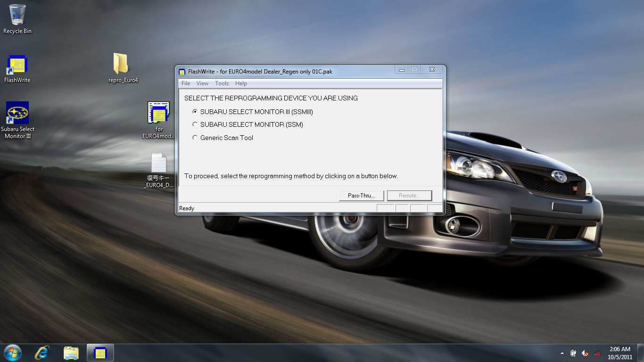Screen dimensions: 644x362
Task: Click the muted volume tray icon
Action: (x=585, y=353)
